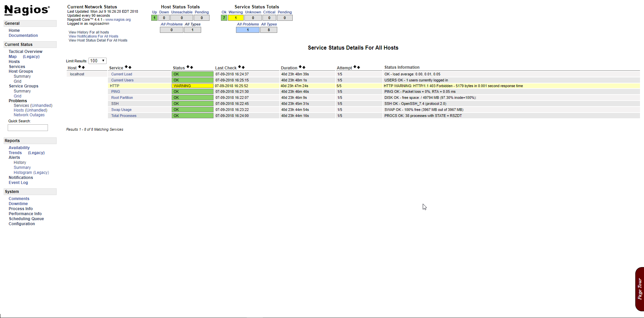Image resolution: width=644 pixels, height=318 pixels.
Task: Sort Duration column ascending with up arrow
Action: pyautogui.click(x=300, y=67)
